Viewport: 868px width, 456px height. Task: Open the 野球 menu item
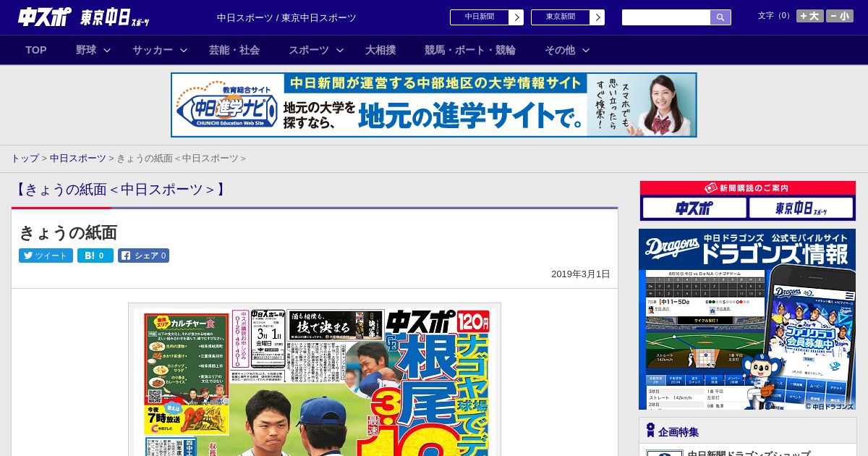(x=86, y=50)
